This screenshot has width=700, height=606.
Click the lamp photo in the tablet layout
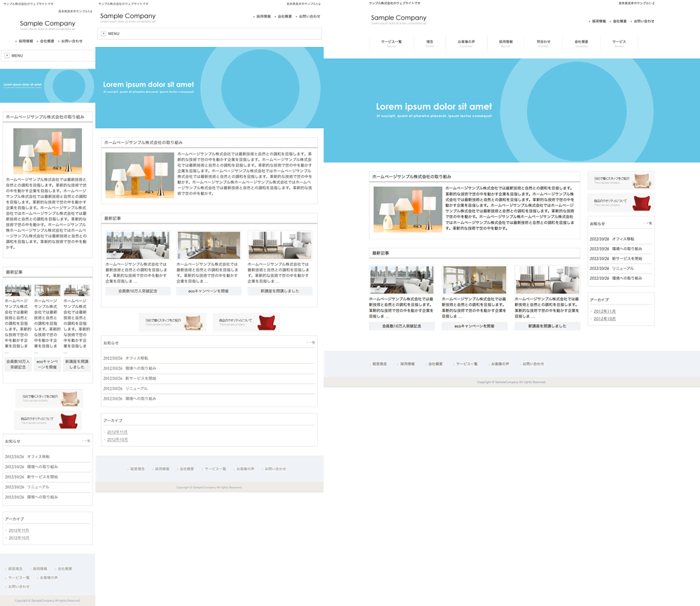point(140,175)
